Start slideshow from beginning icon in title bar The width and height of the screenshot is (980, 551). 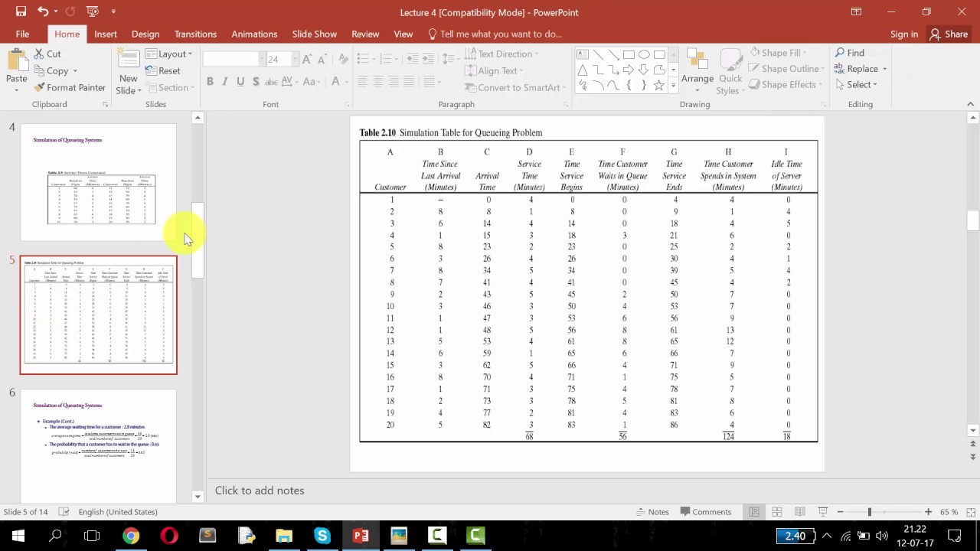pyautogui.click(x=92, y=11)
